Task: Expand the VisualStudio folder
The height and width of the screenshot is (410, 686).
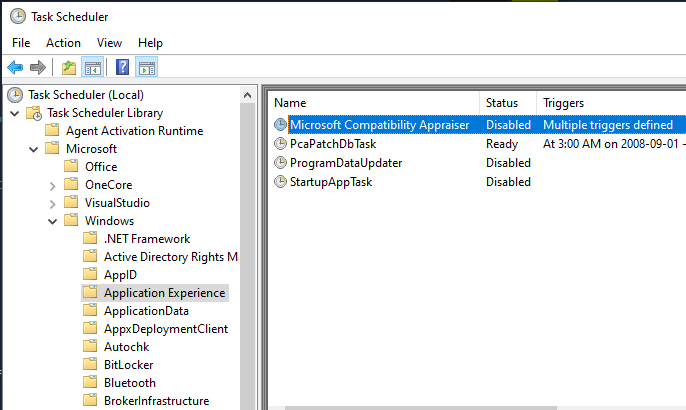Action: point(52,203)
